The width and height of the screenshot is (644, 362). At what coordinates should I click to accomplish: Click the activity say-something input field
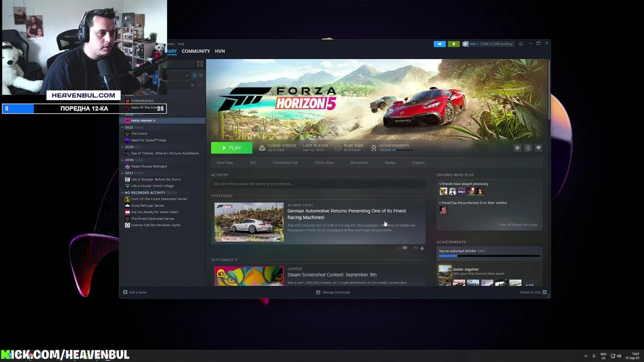coord(318,184)
